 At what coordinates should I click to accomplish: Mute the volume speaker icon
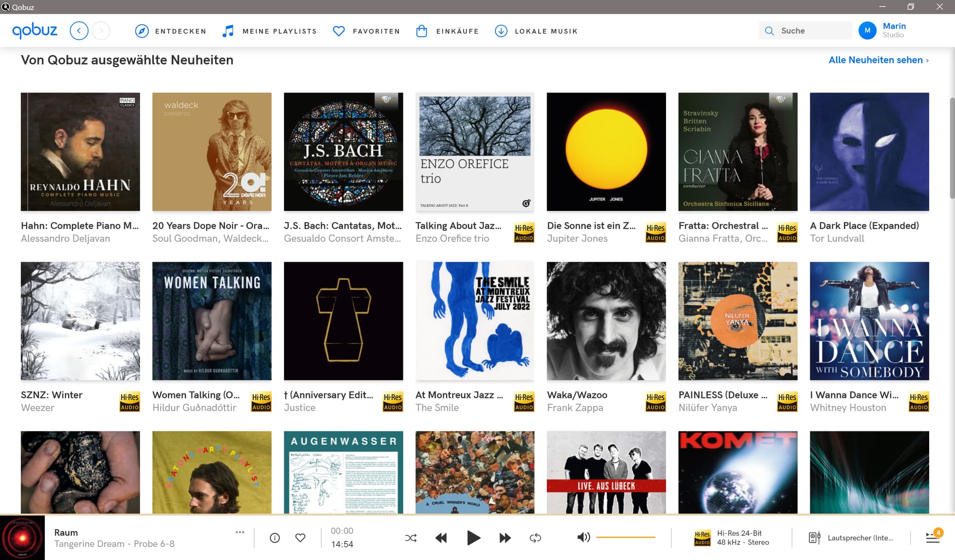[583, 537]
